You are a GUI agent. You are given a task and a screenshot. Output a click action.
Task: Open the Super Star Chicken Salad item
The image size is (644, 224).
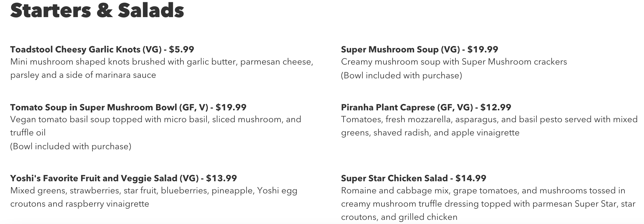[394, 178]
